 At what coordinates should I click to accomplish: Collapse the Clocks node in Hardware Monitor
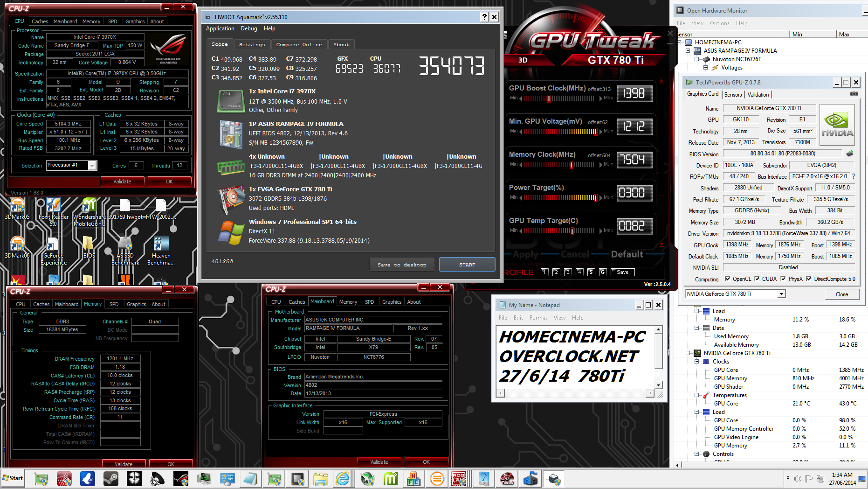point(697,361)
